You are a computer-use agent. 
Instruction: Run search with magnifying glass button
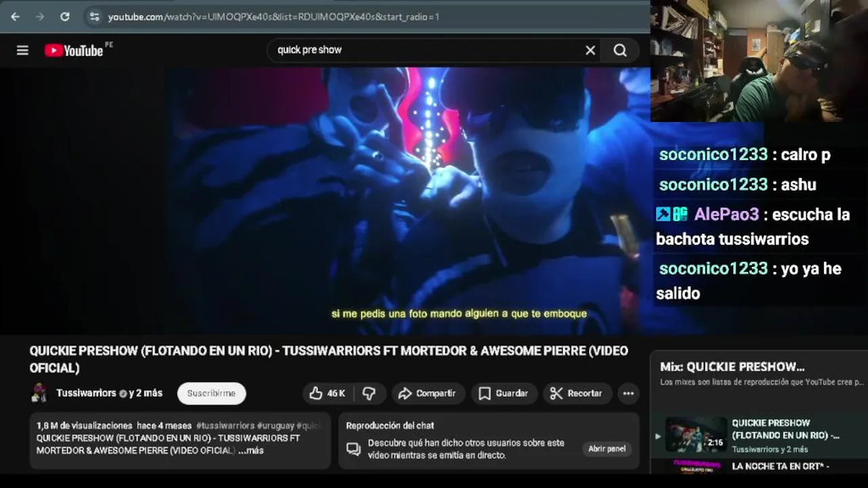click(x=620, y=50)
